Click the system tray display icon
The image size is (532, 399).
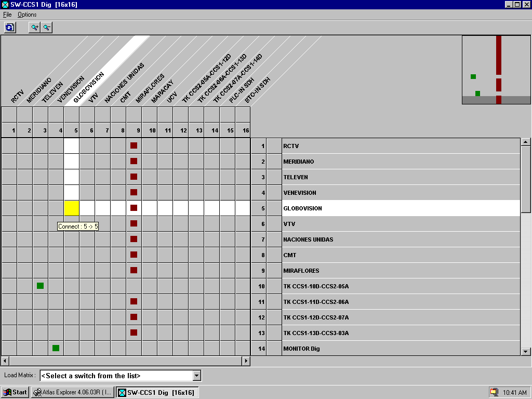pos(494,392)
